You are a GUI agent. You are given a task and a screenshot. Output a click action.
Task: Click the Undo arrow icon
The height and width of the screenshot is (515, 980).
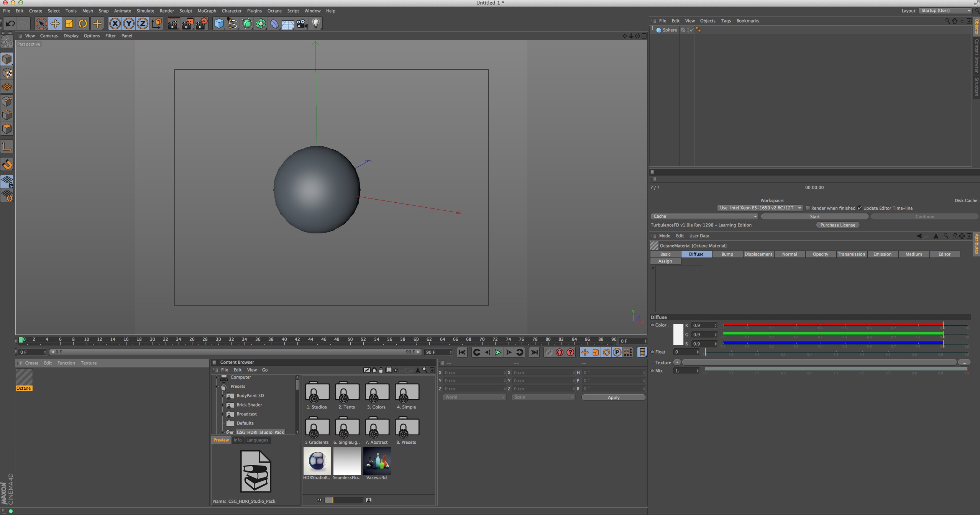click(10, 24)
